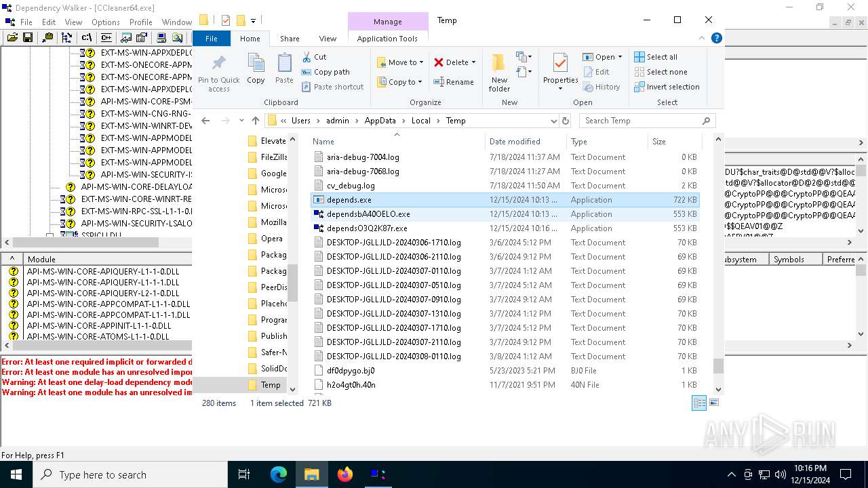Click Pin to Quick access
The image size is (868, 488).
[x=219, y=74]
